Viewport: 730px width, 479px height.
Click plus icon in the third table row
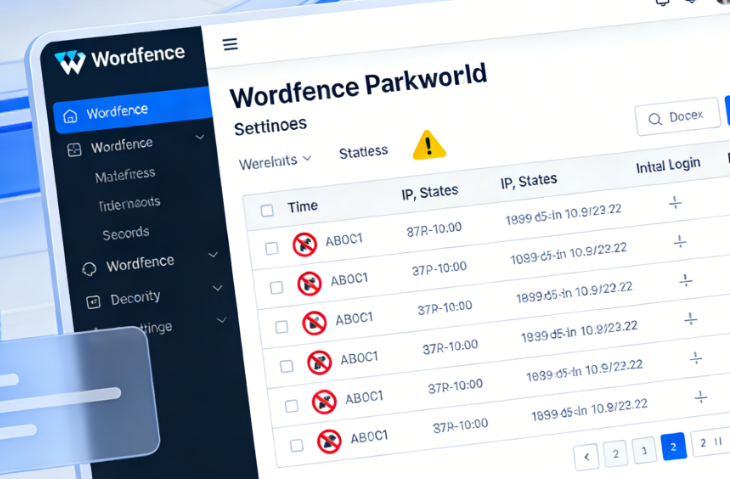[x=686, y=280]
